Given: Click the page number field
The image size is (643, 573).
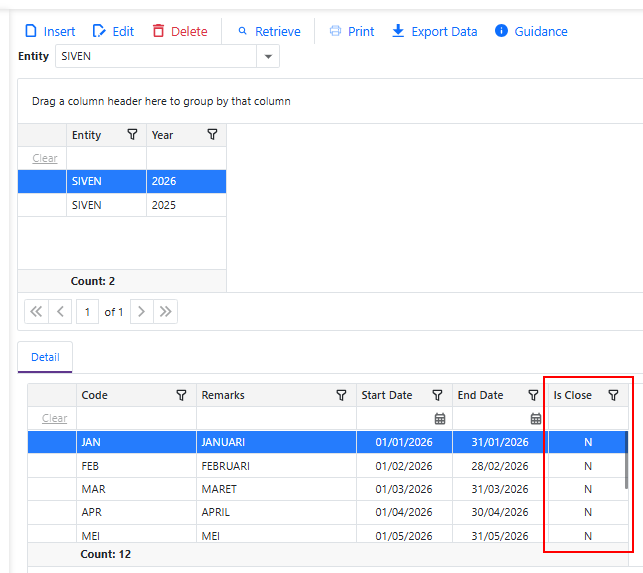Looking at the screenshot, I should tap(87, 312).
